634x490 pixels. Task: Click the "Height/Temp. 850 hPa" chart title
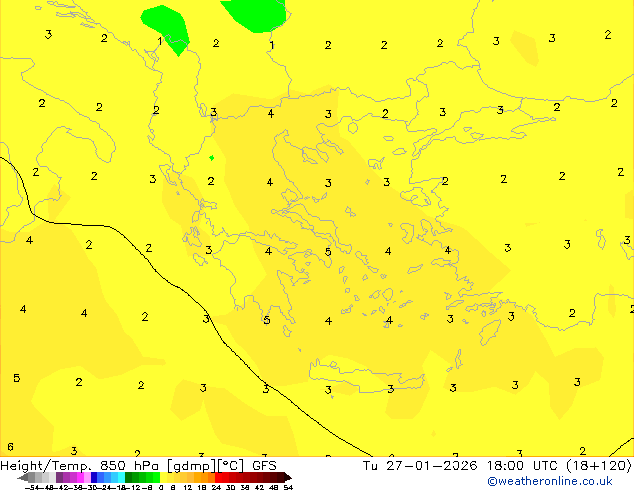(82, 466)
